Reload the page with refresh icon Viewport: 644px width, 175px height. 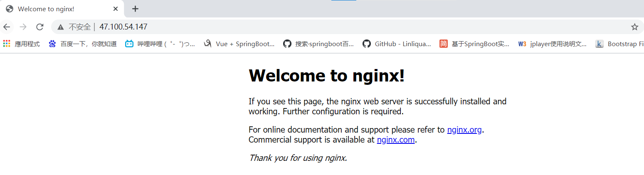click(x=40, y=27)
